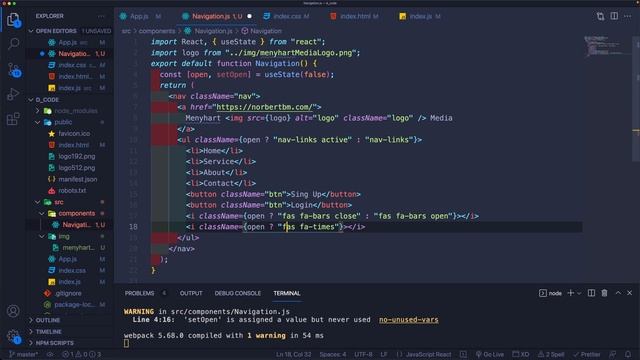640x360 pixels.
Task: Split the terminal panel
Action: 591,293
